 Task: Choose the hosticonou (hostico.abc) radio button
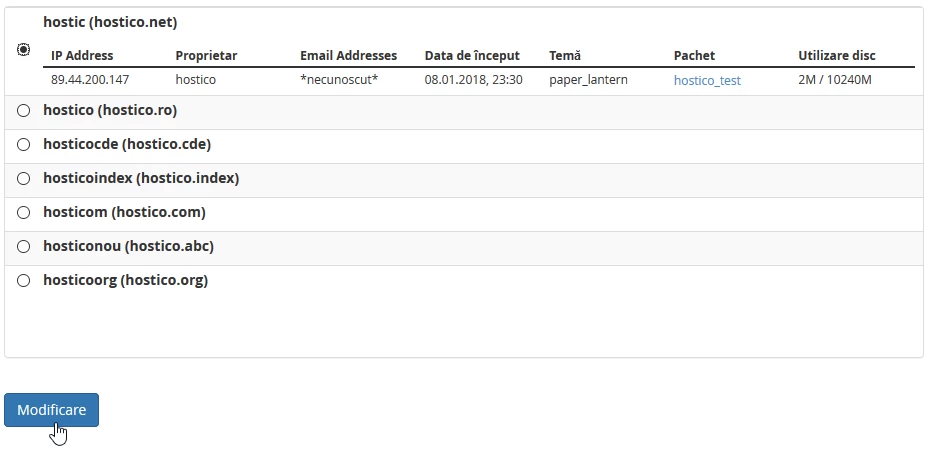click(x=24, y=247)
